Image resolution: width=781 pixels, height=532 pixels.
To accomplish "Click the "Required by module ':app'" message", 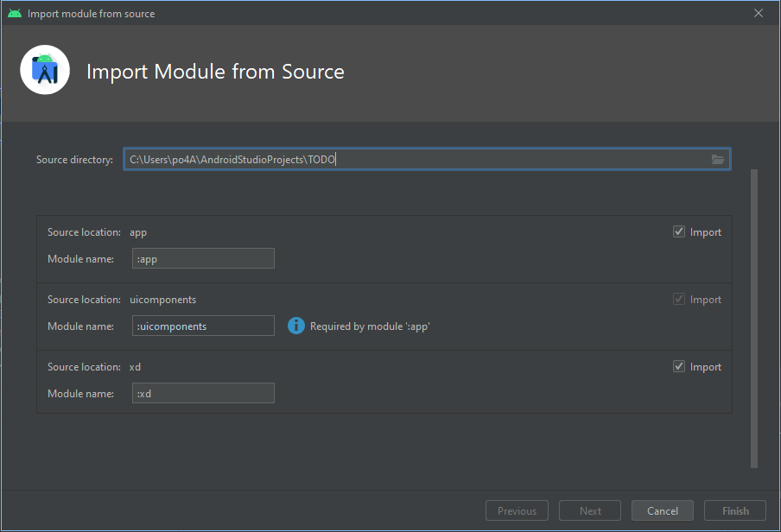I will pos(370,326).
